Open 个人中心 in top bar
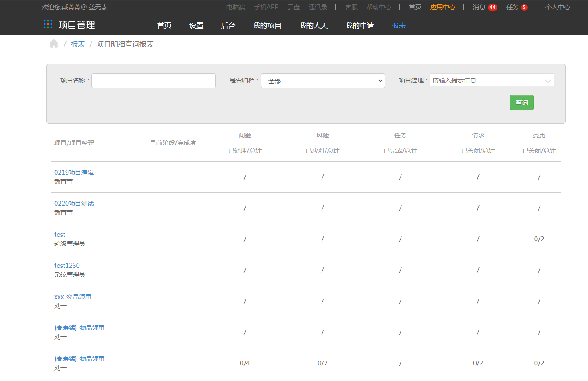The image size is (588, 381). pos(558,7)
